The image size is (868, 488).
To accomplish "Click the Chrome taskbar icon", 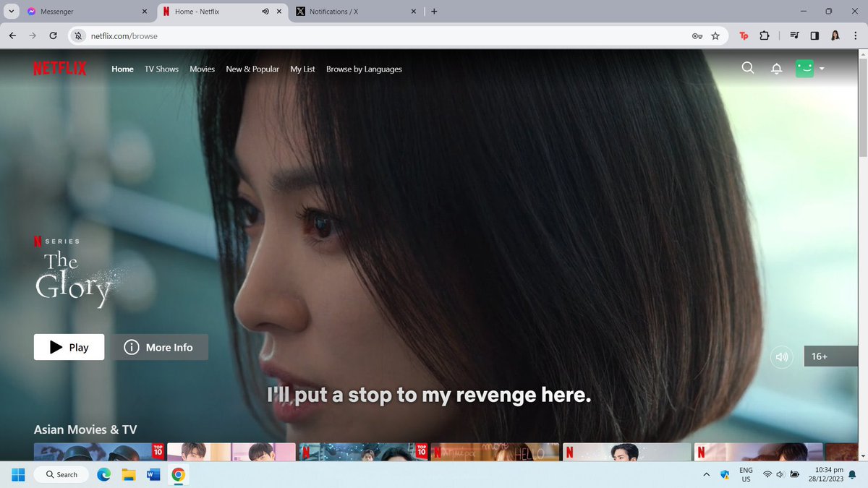I will click(x=178, y=474).
